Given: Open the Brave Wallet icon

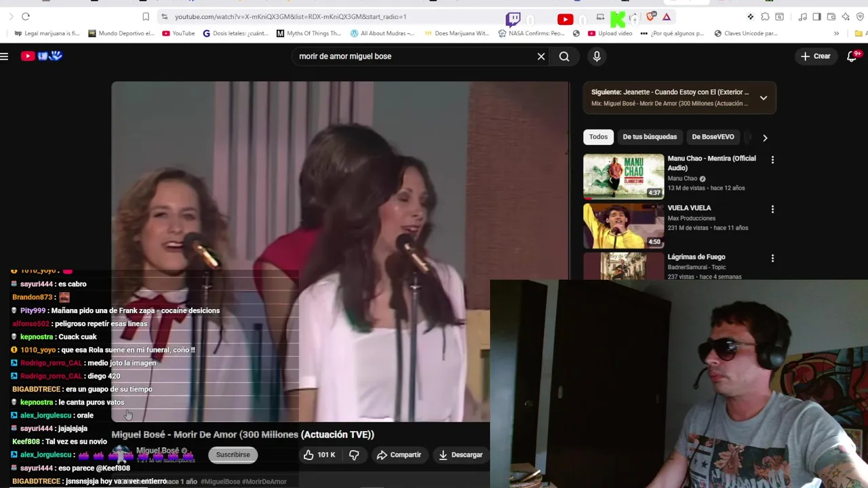Looking at the screenshot, I should point(831,17).
